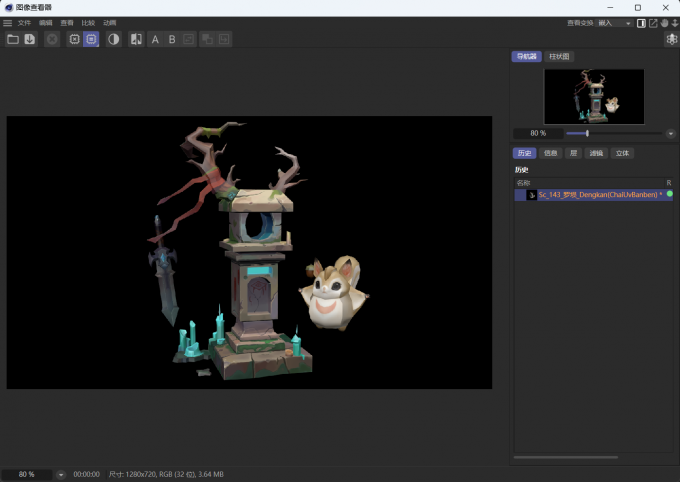
Task: Toggle the side panel layout icon
Action: 641,23
